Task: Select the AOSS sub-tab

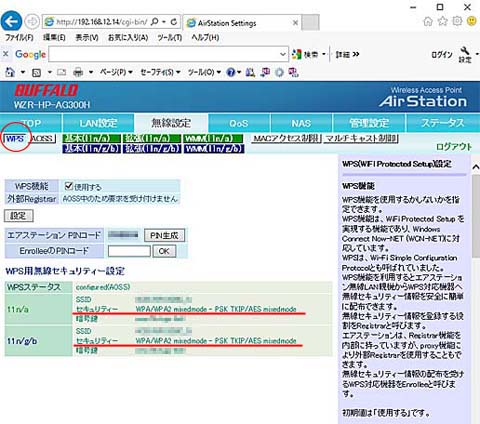Action: pyautogui.click(x=43, y=138)
